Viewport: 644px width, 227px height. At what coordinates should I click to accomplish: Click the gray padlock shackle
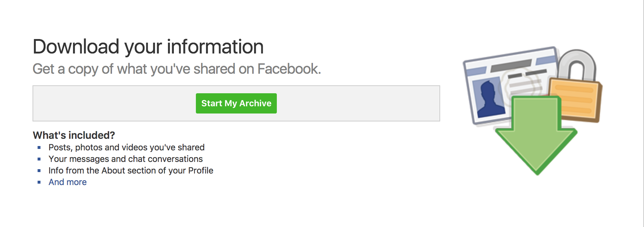coord(577,64)
